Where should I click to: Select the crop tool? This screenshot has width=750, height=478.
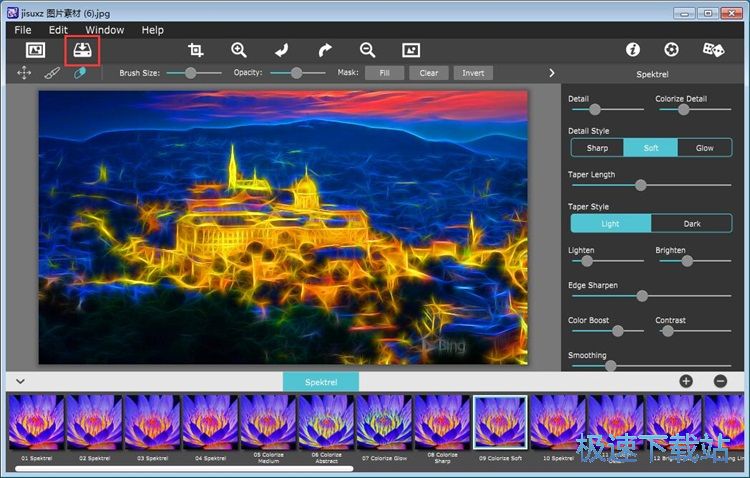pyautogui.click(x=196, y=49)
